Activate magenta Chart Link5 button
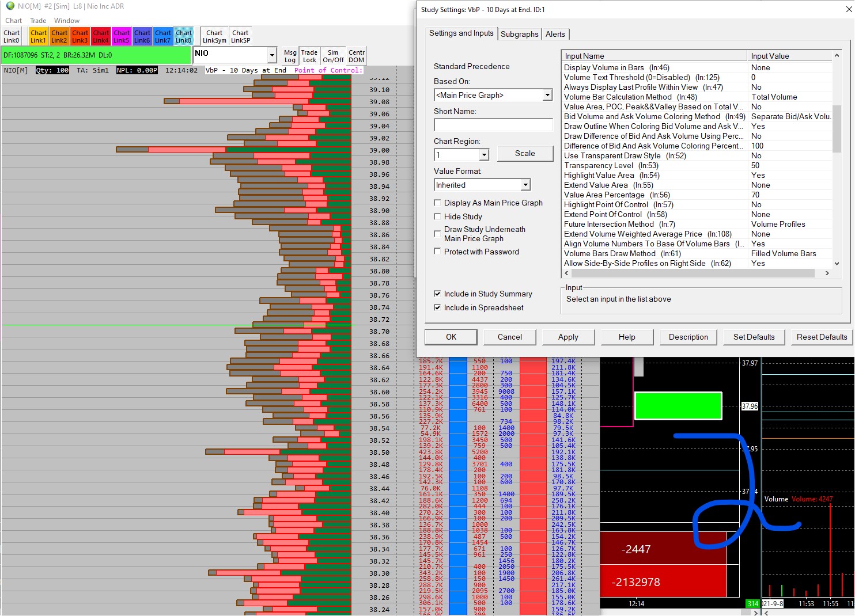This screenshot has width=855, height=616. point(122,36)
